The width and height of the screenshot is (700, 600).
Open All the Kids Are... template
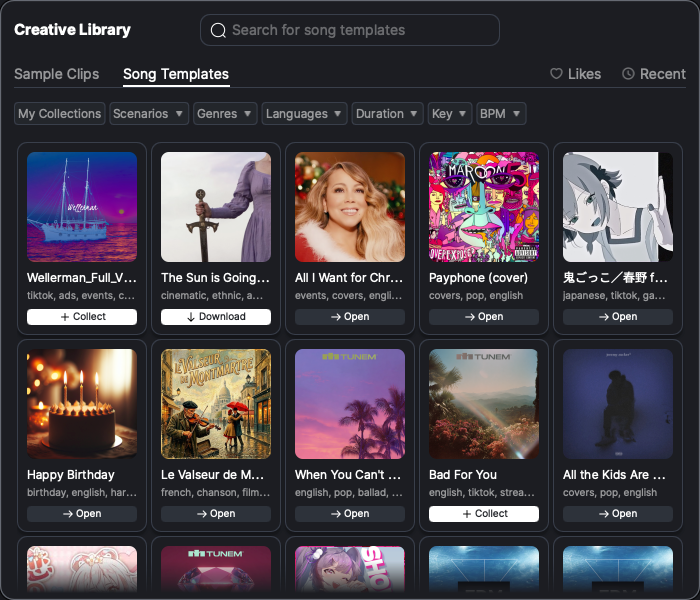[x=618, y=514]
